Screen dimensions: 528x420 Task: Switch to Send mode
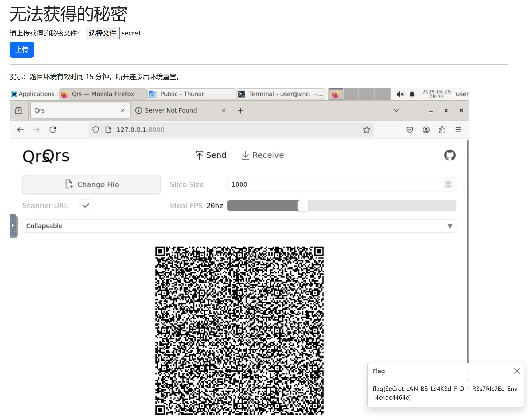coord(211,155)
